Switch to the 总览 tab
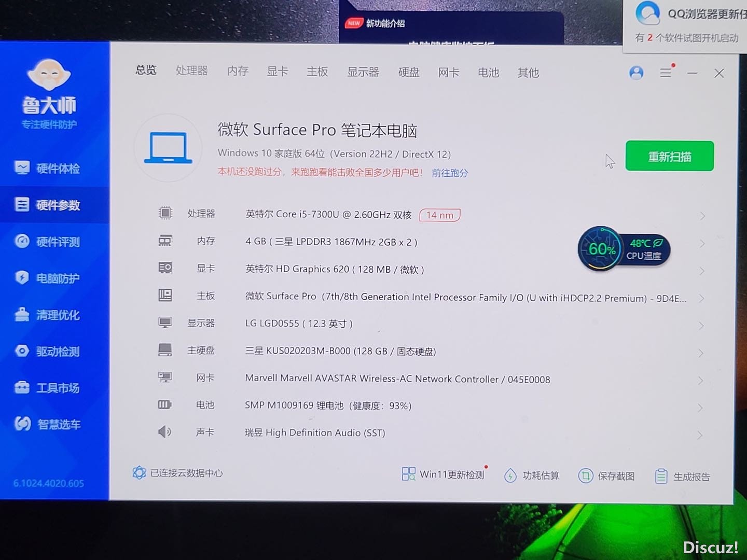 146,69
